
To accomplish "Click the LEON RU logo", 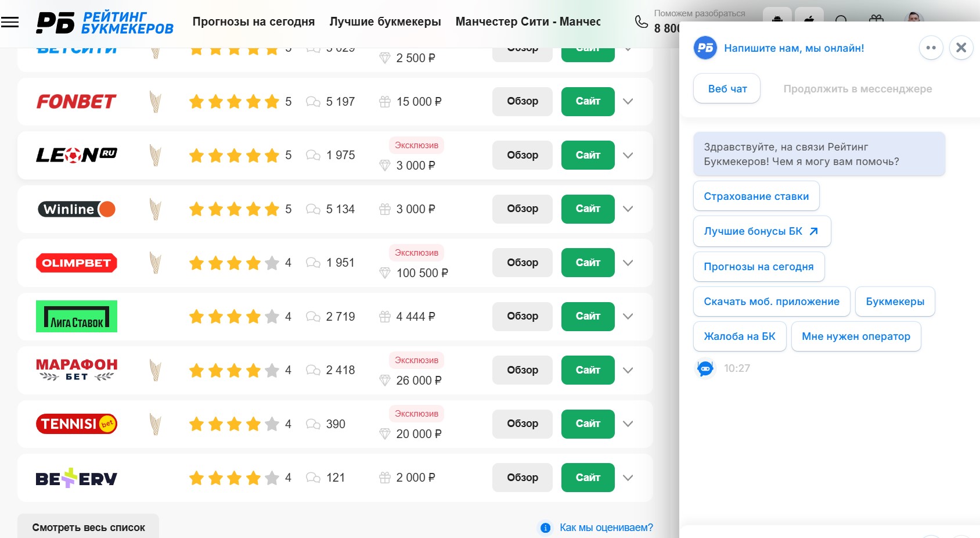I will (x=77, y=155).
